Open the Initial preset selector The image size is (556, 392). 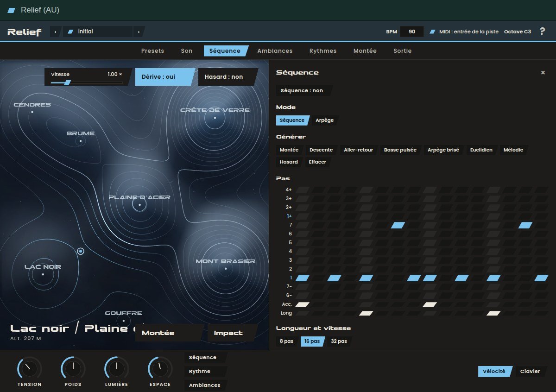click(x=97, y=32)
